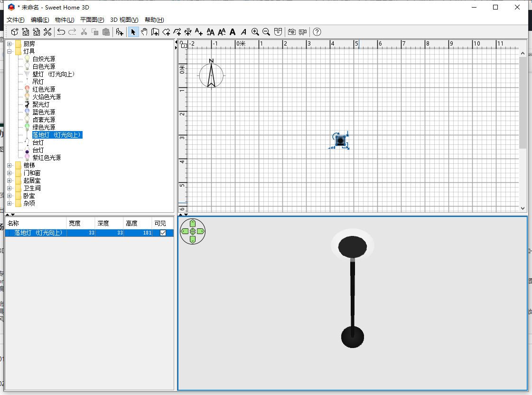Image resolution: width=532 pixels, height=395 pixels.
Task: Increase text size with enlarge icon
Action: [x=210, y=32]
